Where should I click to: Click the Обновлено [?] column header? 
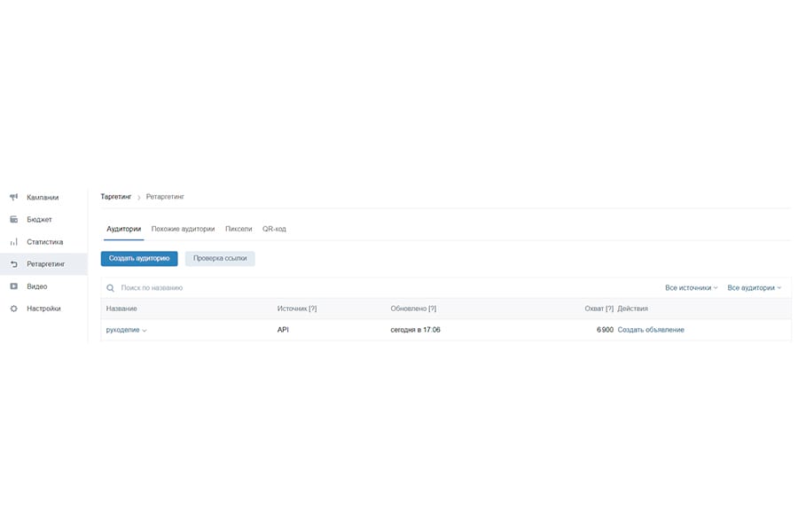[x=413, y=309]
